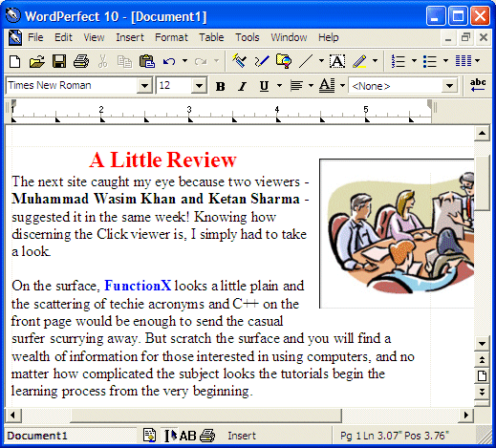Expand the Times New Roman font dropdown
This screenshot has height=448, width=496.
[144, 85]
